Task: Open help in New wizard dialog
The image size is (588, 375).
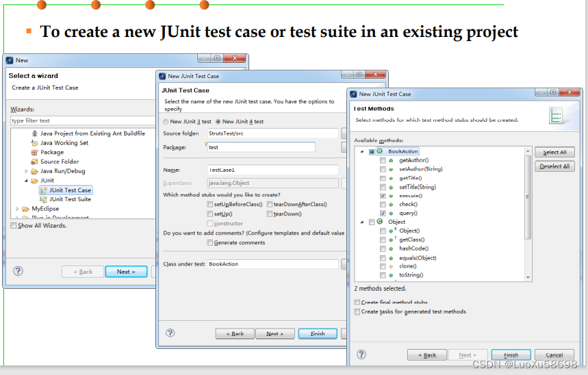Action: (x=18, y=271)
